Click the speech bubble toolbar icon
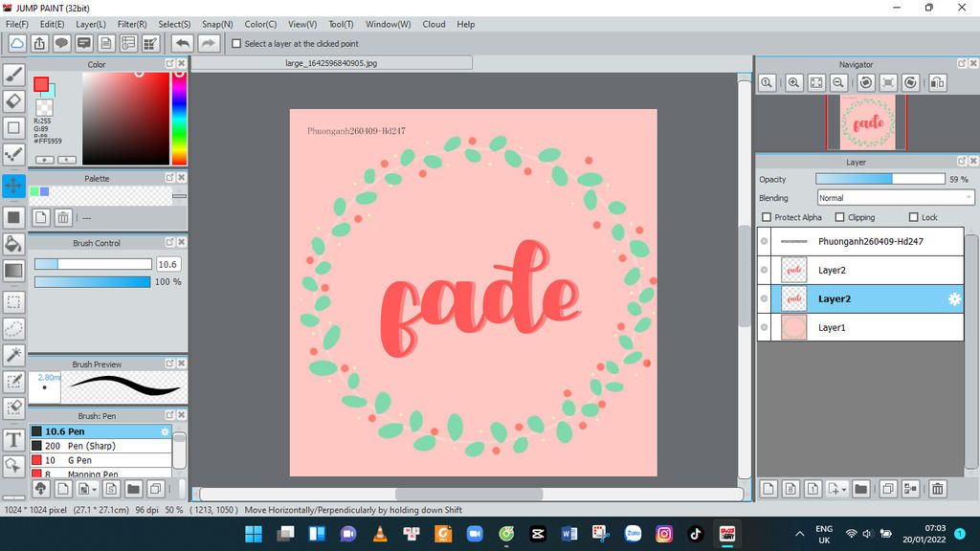 [x=61, y=44]
